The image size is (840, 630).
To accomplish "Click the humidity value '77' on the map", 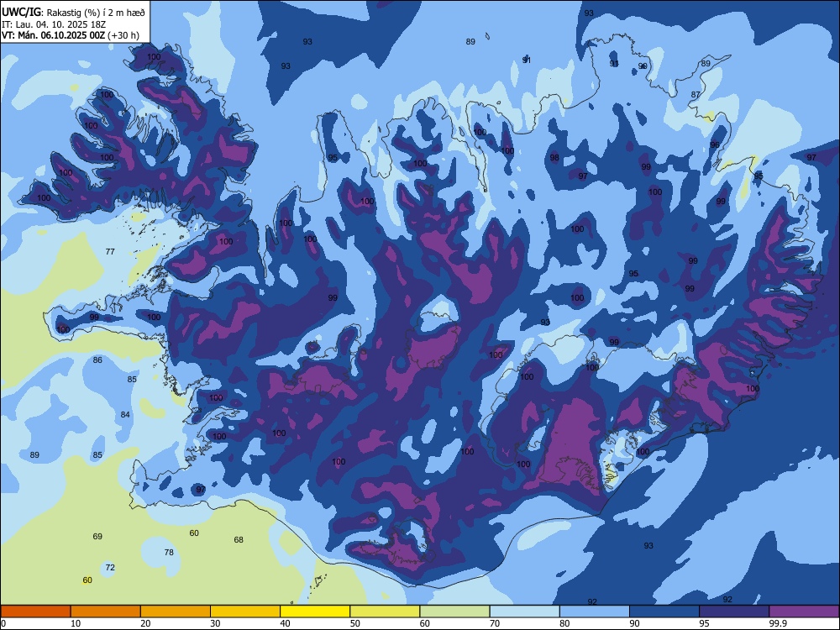I will click(x=110, y=251).
